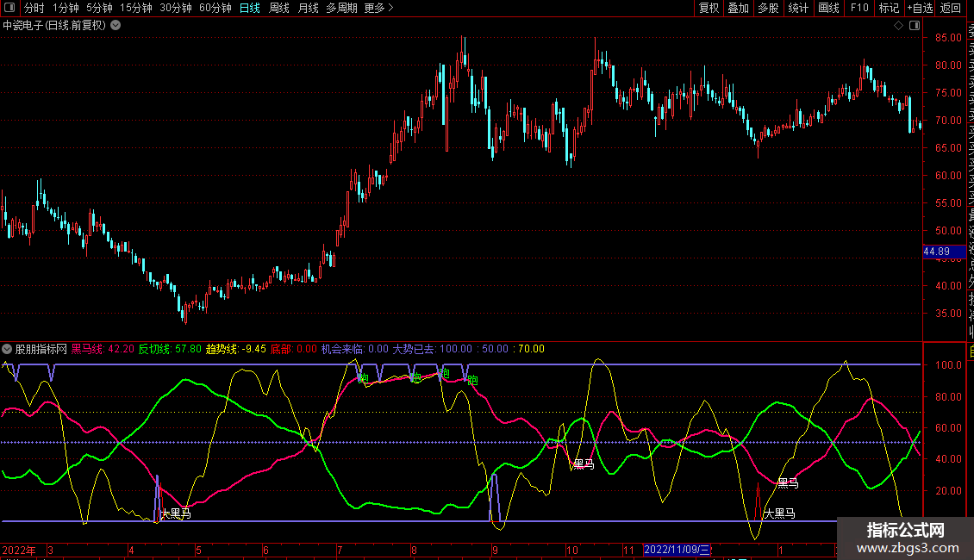Open the 多周期 multi-period view
The height and width of the screenshot is (560, 974).
(x=341, y=8)
